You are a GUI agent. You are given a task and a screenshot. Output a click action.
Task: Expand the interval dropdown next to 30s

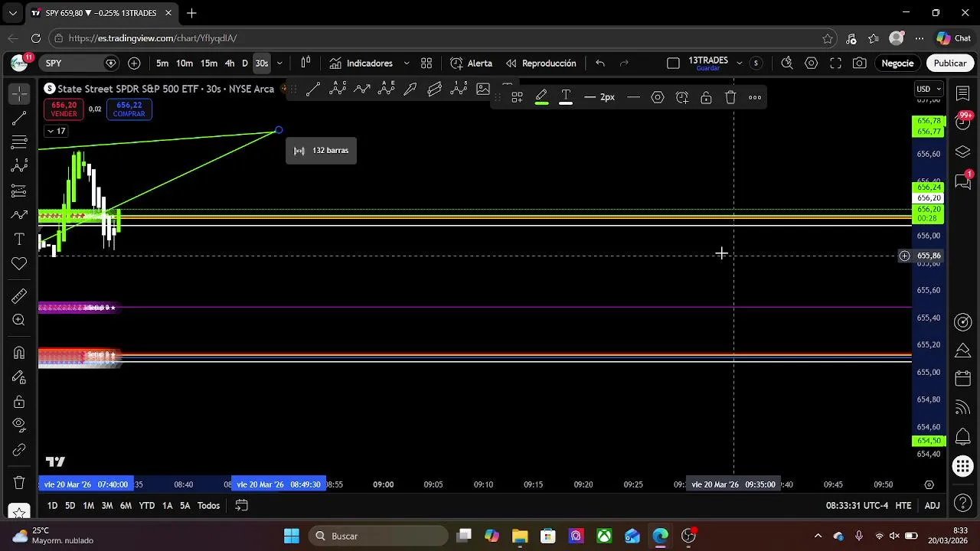coord(279,63)
